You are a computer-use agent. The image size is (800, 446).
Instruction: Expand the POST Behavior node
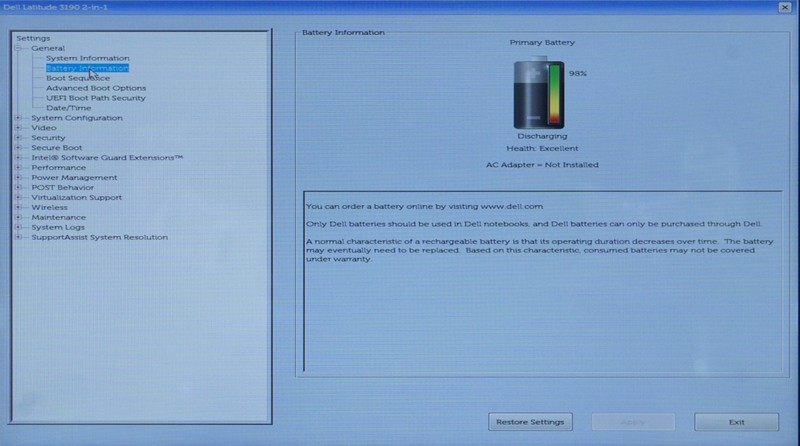click(18, 187)
